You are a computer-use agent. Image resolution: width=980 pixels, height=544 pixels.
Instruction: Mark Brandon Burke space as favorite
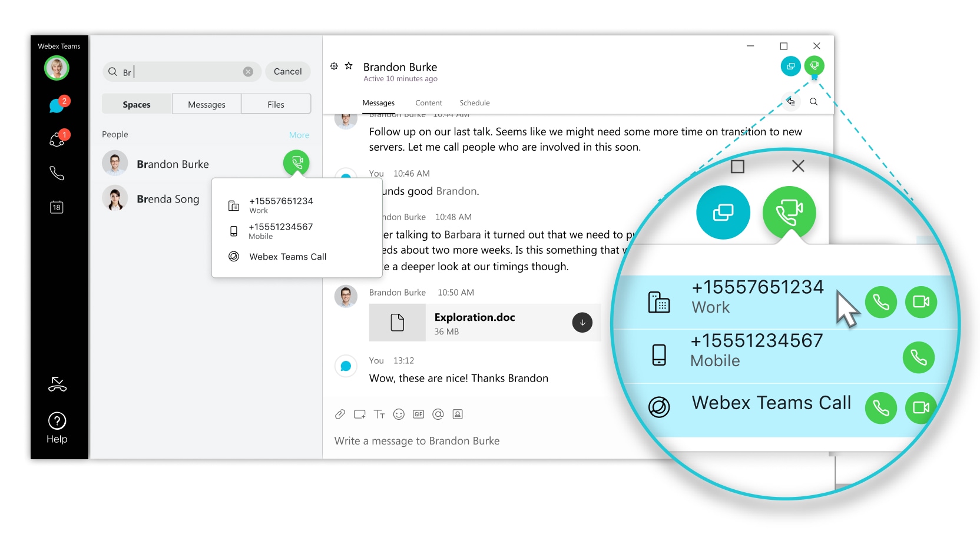point(349,66)
